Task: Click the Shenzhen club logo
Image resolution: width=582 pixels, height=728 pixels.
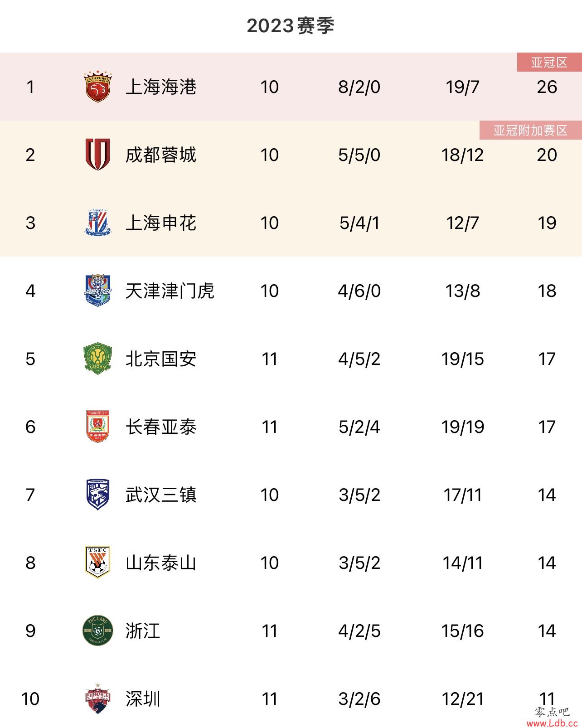Action: pos(97,699)
